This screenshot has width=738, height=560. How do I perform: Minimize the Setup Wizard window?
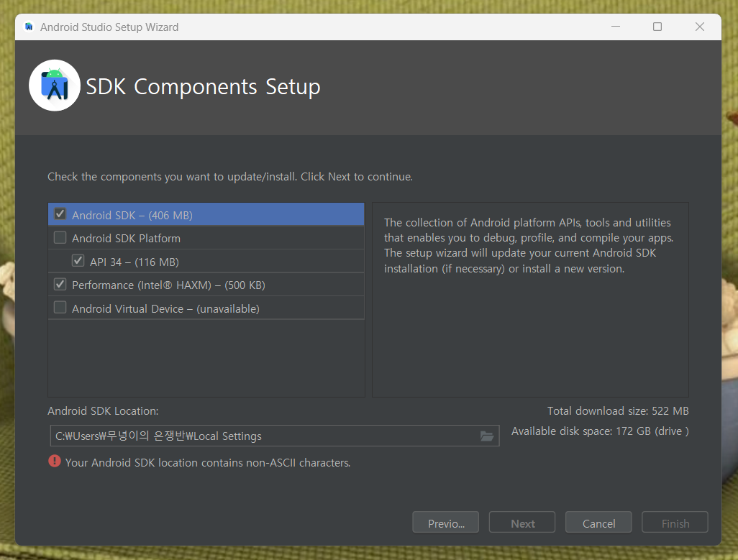click(x=616, y=27)
